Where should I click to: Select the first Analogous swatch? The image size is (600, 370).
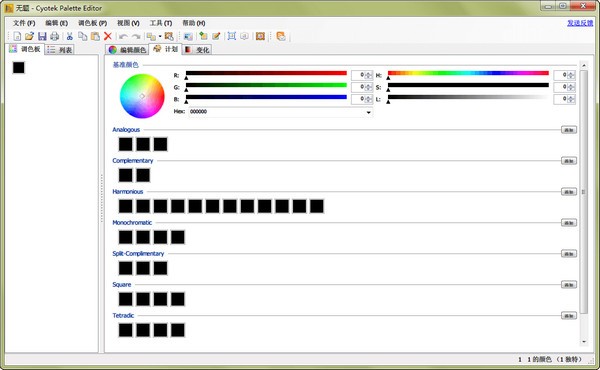126,144
